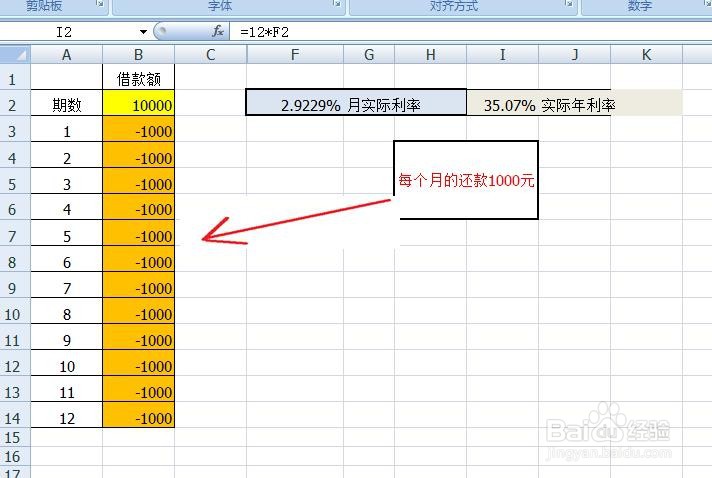This screenshot has height=478, width=712.
Task: Select column I header
Action: (x=503, y=55)
